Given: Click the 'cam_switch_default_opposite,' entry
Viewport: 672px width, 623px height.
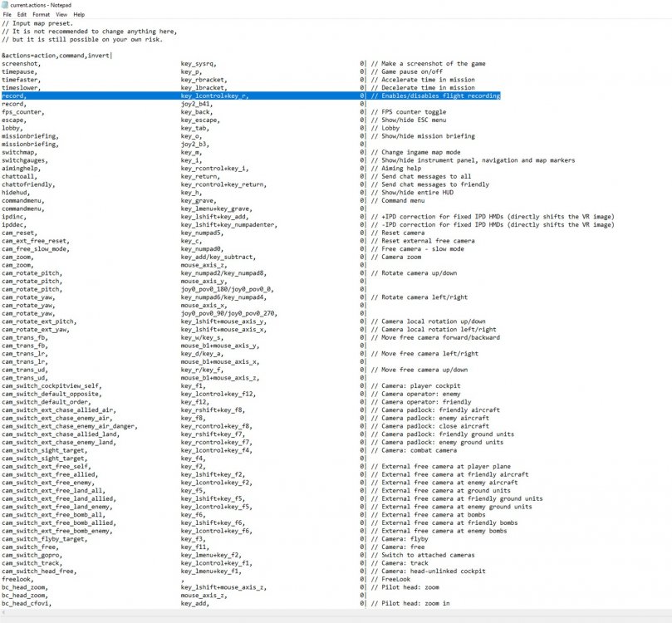Looking at the screenshot, I should 52,395.
